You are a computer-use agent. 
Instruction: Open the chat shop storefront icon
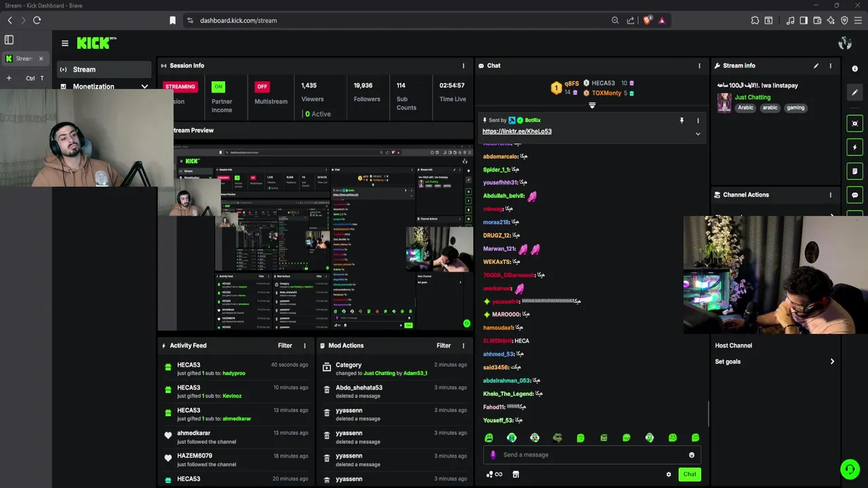tap(515, 474)
